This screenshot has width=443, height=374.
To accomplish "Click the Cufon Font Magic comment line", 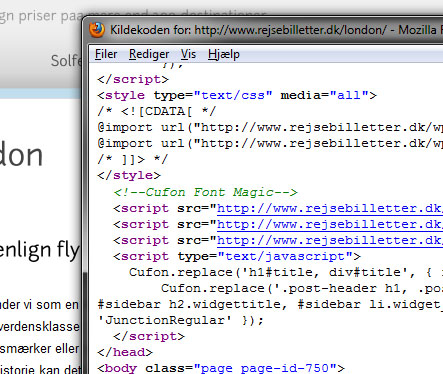I will click(205, 192).
